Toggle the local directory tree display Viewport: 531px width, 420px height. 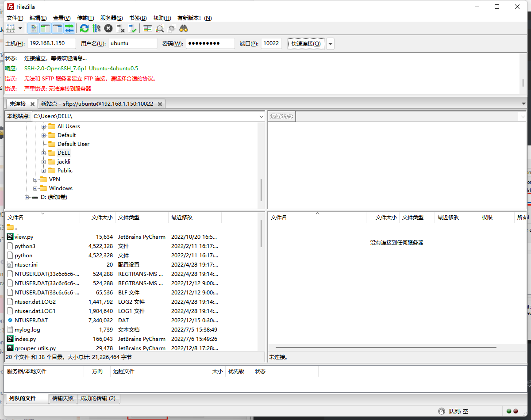tap(46, 28)
